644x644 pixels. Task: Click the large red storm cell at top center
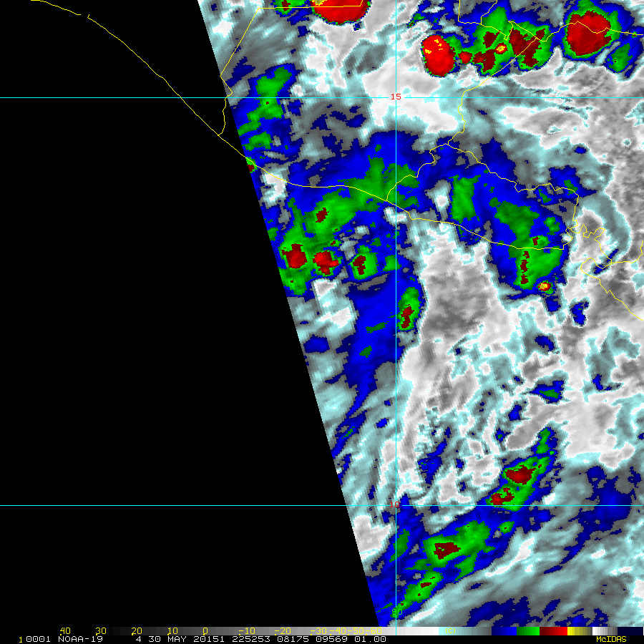pyautogui.click(x=340, y=11)
